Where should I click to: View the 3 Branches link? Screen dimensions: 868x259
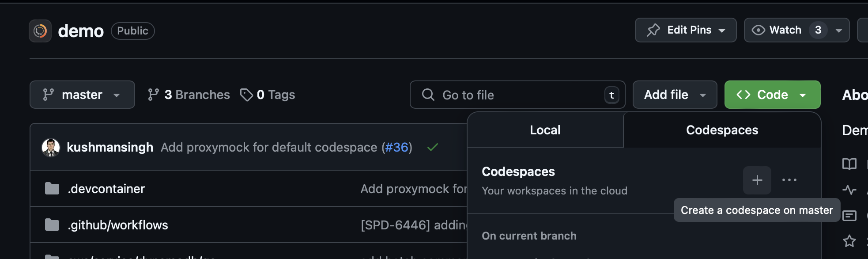[x=189, y=95]
